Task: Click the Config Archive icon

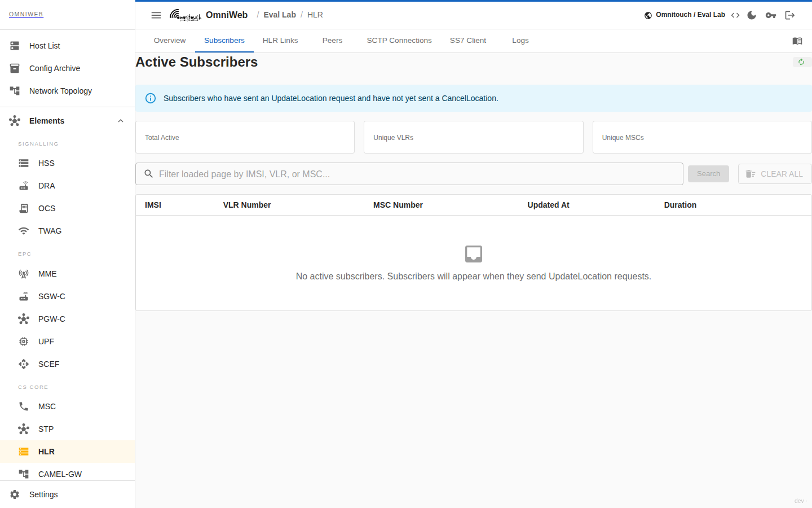Action: coord(15,68)
